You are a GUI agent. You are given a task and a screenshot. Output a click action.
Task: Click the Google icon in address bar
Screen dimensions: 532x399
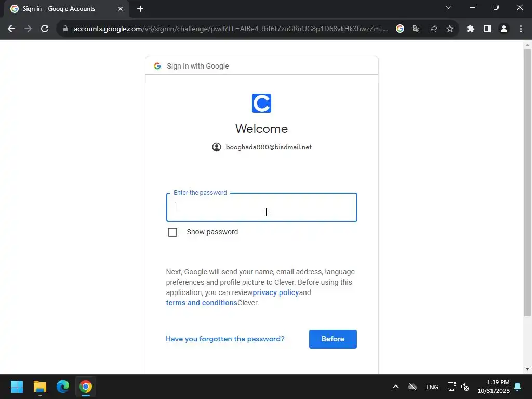400,29
